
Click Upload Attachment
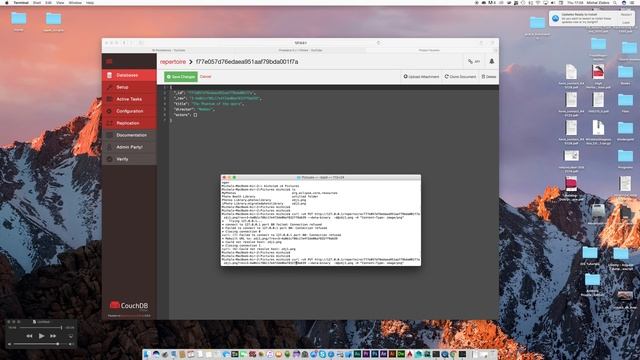point(421,77)
